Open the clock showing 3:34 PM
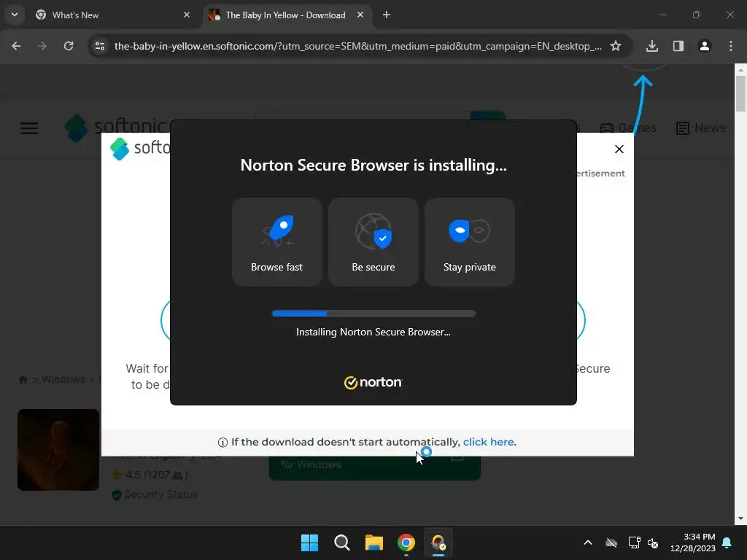This screenshot has height=560, width=747. click(692, 542)
